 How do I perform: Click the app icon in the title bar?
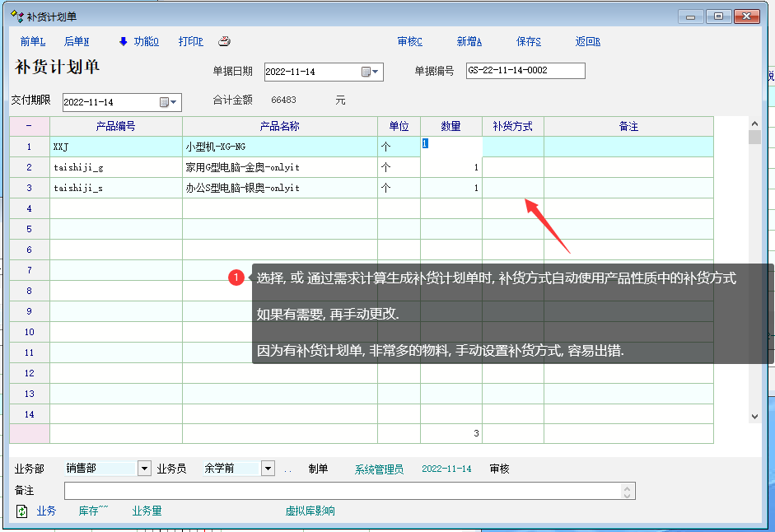click(x=16, y=16)
